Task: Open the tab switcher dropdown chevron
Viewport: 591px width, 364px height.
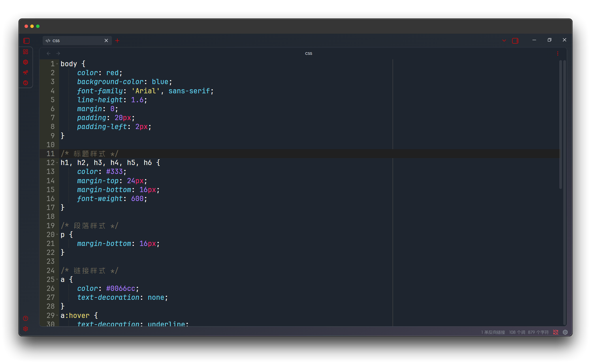Action: (x=504, y=41)
